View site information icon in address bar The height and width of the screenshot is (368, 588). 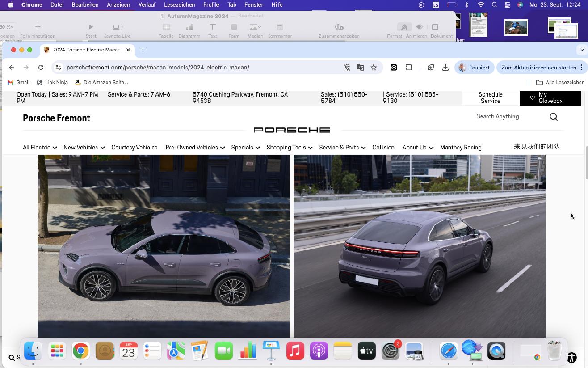click(58, 68)
